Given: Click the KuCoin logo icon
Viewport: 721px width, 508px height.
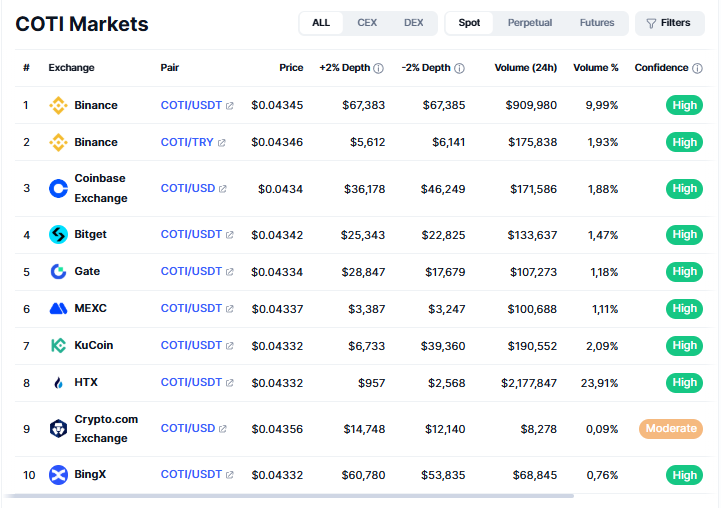Looking at the screenshot, I should click(58, 345).
